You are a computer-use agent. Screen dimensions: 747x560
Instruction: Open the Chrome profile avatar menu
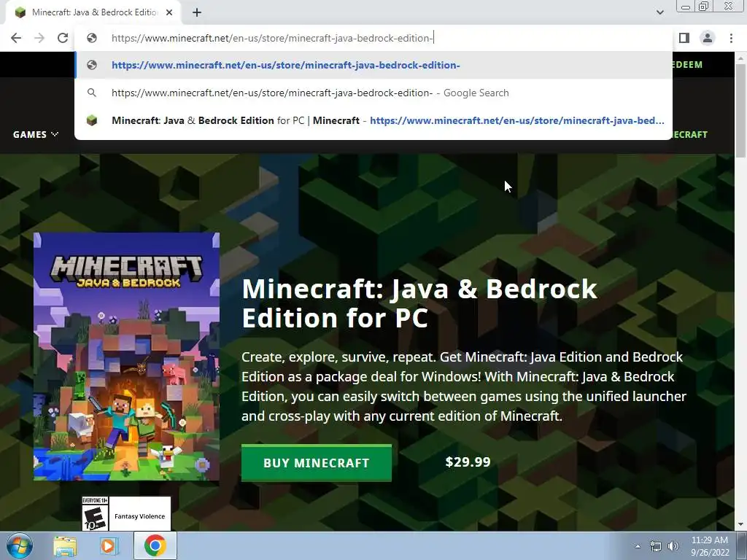(708, 38)
